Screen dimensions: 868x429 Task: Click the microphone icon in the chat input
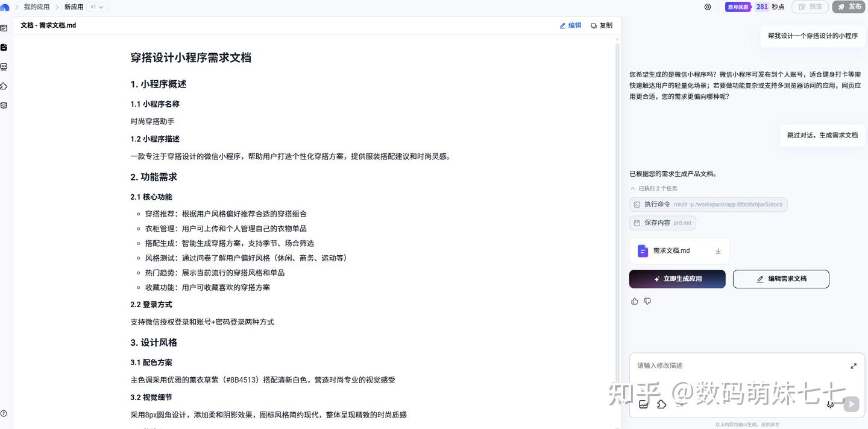click(830, 404)
